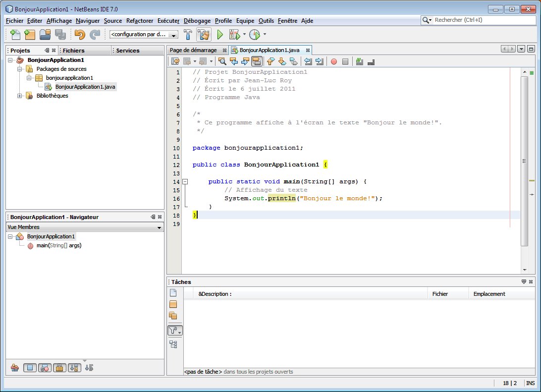Go to previous search occurrence
This screenshot has width=541, height=392.
(234, 61)
